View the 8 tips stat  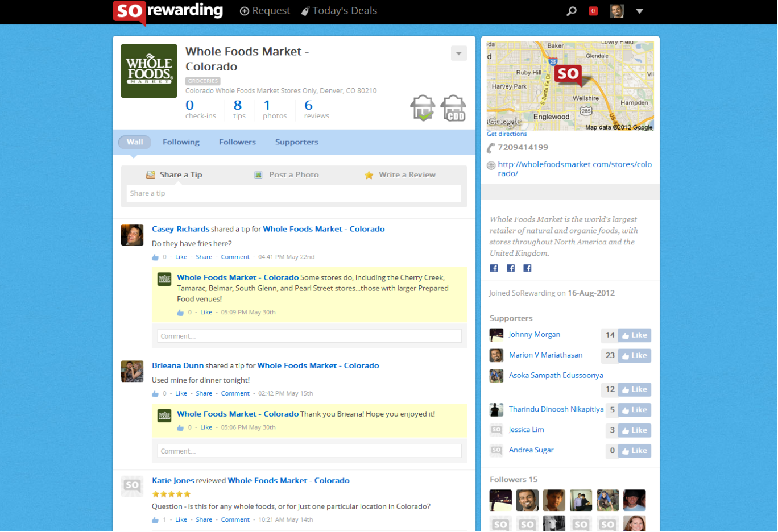point(239,109)
